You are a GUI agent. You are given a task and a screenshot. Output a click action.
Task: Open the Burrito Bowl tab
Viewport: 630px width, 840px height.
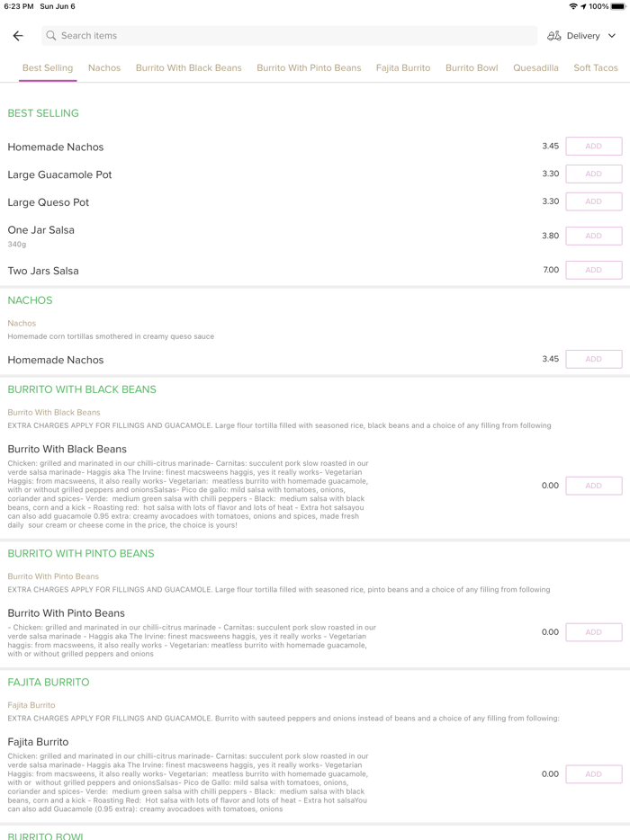(472, 68)
